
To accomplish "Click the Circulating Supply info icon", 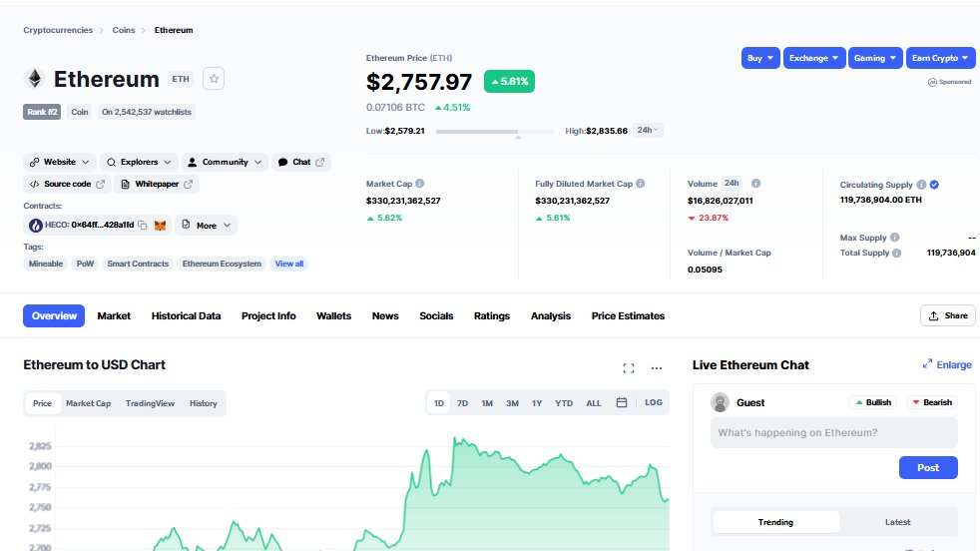I will pos(921,185).
